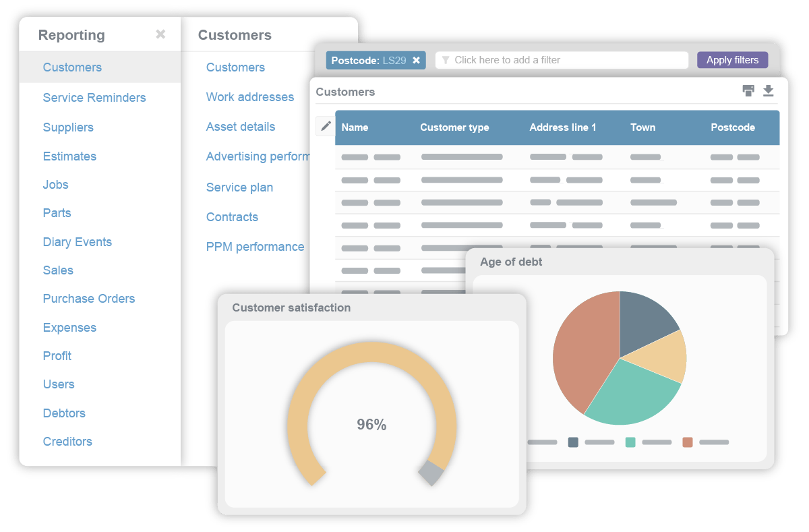Download the Customers report data

(768, 90)
